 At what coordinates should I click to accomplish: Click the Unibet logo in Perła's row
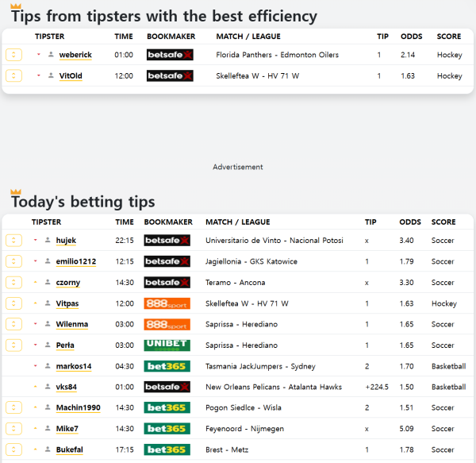167,345
